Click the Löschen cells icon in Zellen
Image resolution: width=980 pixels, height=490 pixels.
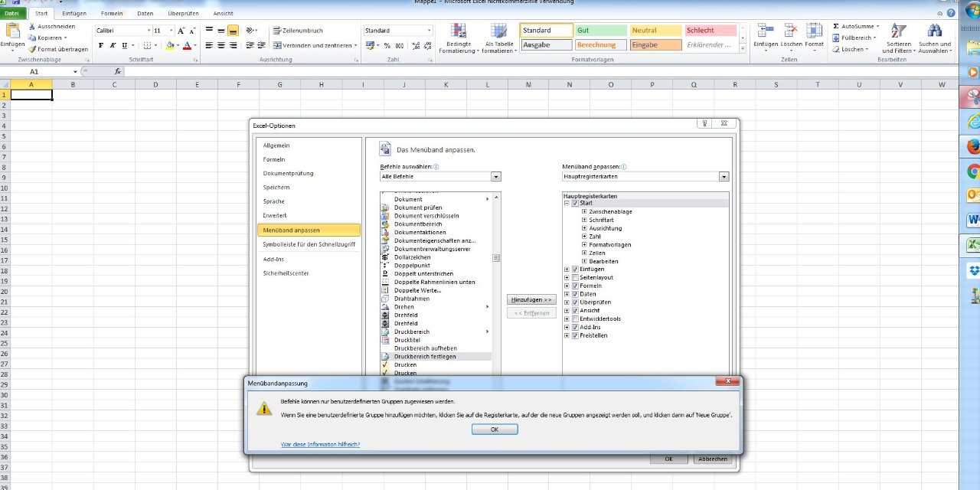pyautogui.click(x=790, y=31)
